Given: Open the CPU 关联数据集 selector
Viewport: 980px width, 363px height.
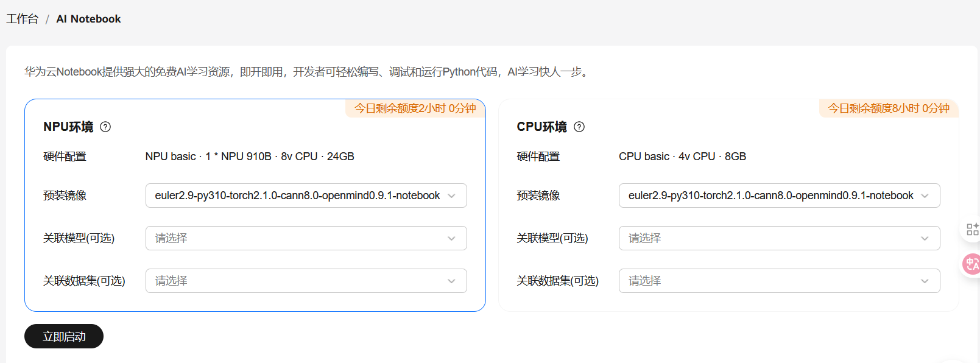Looking at the screenshot, I should 779,281.
